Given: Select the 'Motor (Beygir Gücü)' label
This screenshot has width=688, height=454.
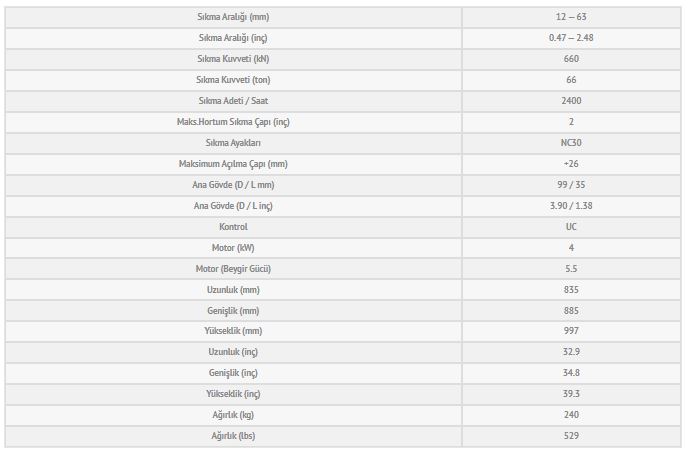Looking at the screenshot, I should point(233,269).
